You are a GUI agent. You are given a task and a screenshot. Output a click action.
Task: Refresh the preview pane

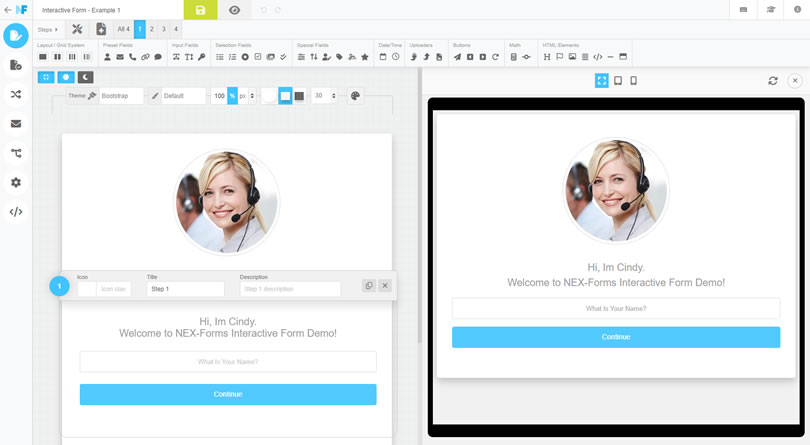773,81
